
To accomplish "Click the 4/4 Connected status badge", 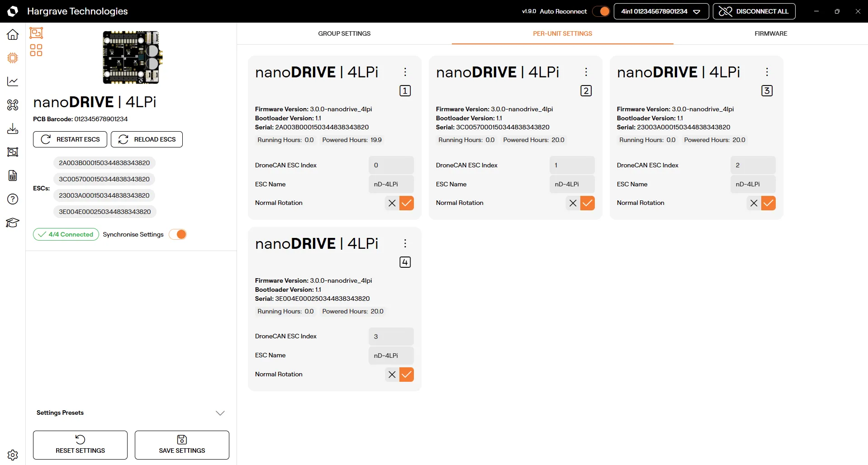I will (x=66, y=234).
